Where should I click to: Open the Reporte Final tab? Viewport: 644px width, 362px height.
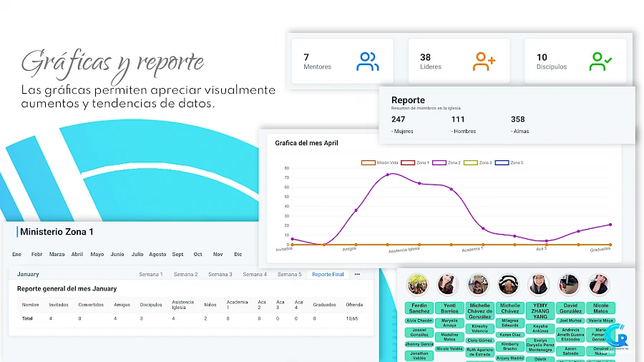click(x=328, y=274)
